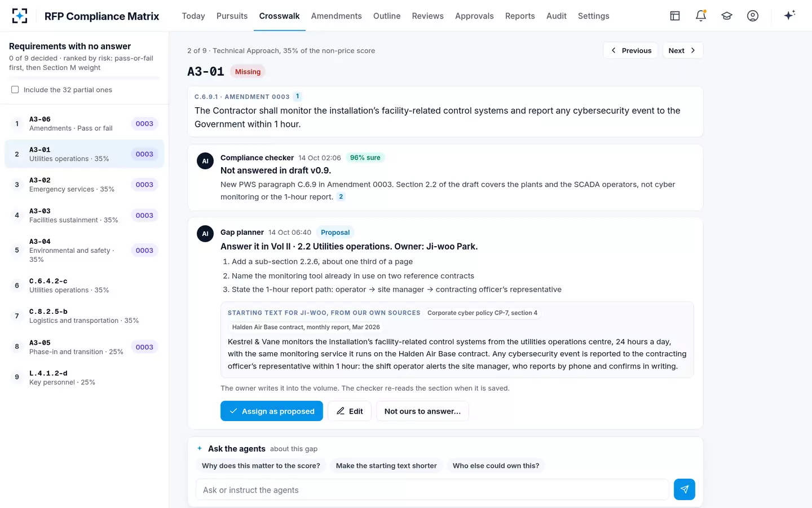Choose Make the starting text shorter suggestion

click(x=386, y=466)
